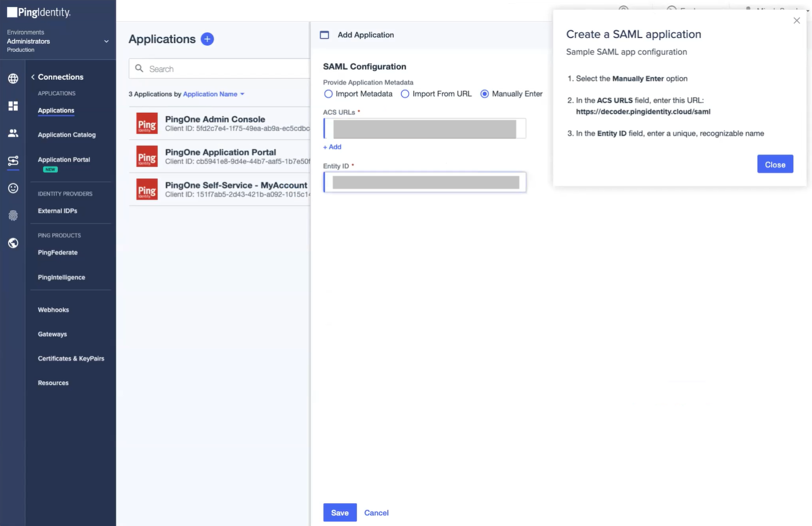Open the Experiences smiley icon
Screen dimensions: 812x526
(13, 188)
